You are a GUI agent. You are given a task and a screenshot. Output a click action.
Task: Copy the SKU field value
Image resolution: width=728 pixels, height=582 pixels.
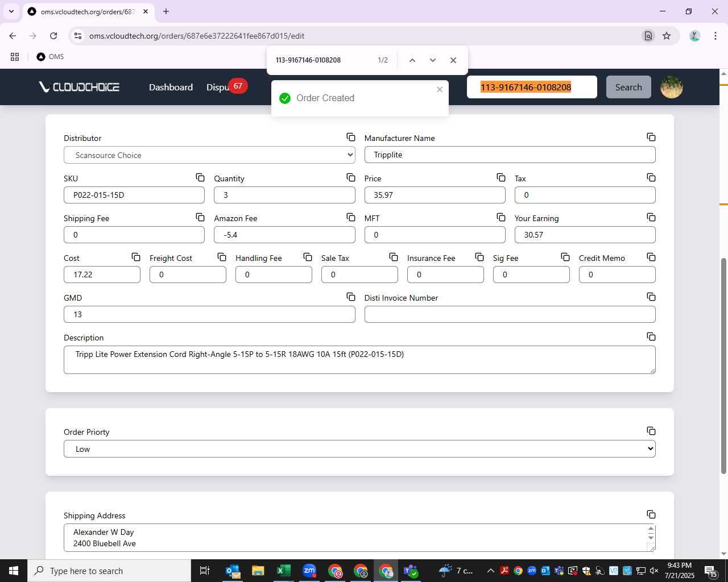pos(200,177)
